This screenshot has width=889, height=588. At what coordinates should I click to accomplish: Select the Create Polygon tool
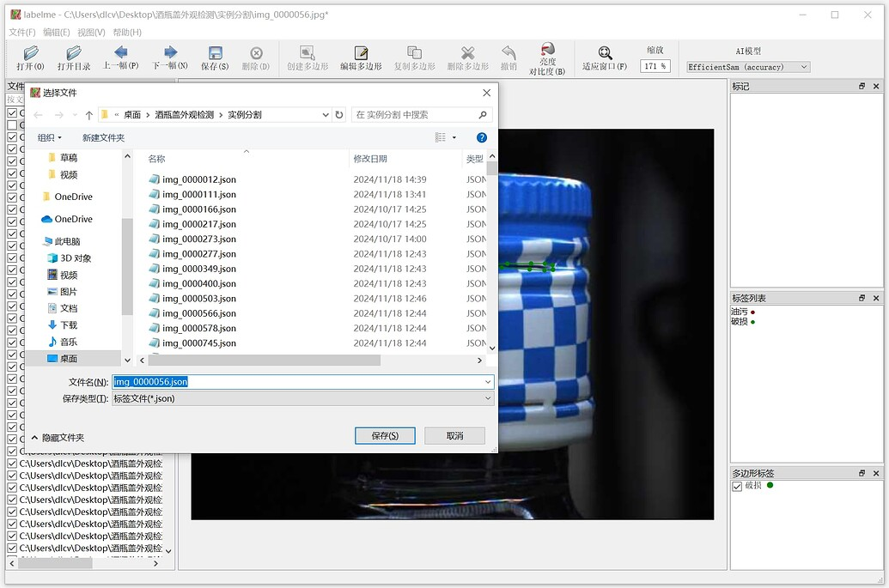click(307, 52)
